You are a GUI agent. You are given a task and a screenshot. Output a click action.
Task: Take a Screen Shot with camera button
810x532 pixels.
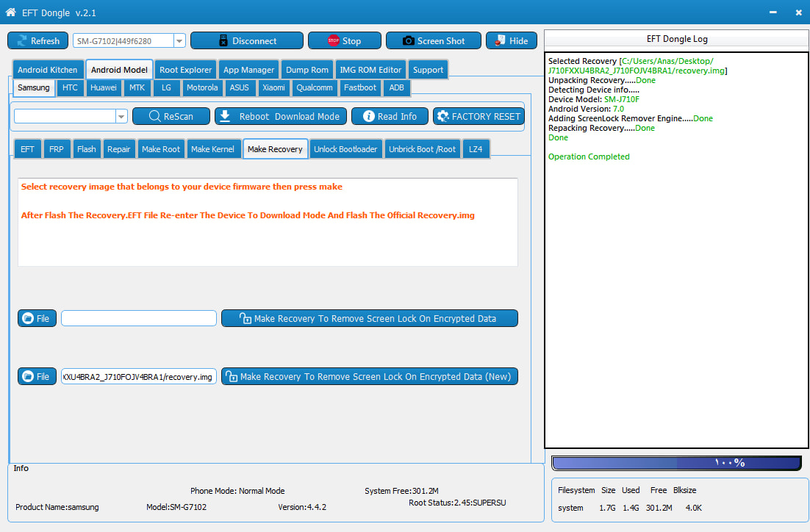(x=434, y=41)
